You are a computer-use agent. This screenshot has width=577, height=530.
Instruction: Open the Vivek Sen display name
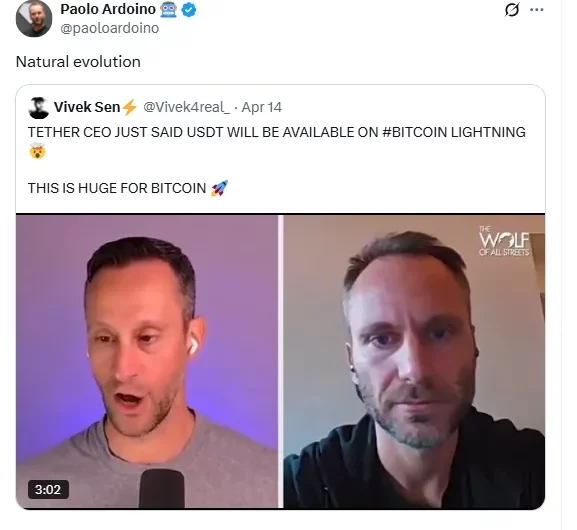pyautogui.click(x=87, y=107)
